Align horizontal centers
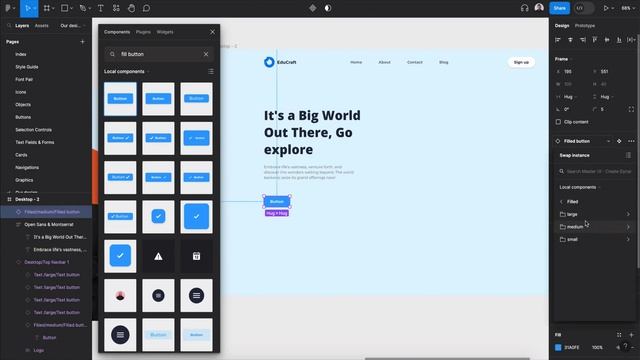This screenshot has width=640, height=360. (570, 40)
